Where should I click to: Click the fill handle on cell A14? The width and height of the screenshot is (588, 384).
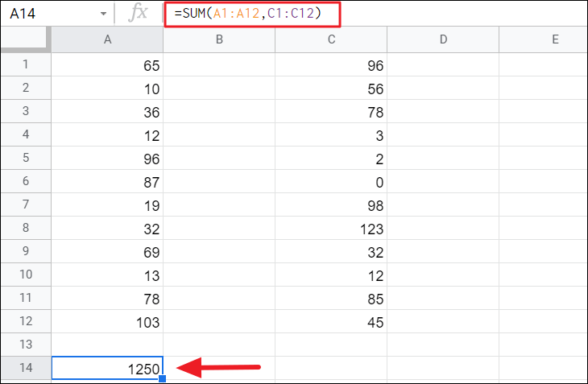tap(163, 379)
